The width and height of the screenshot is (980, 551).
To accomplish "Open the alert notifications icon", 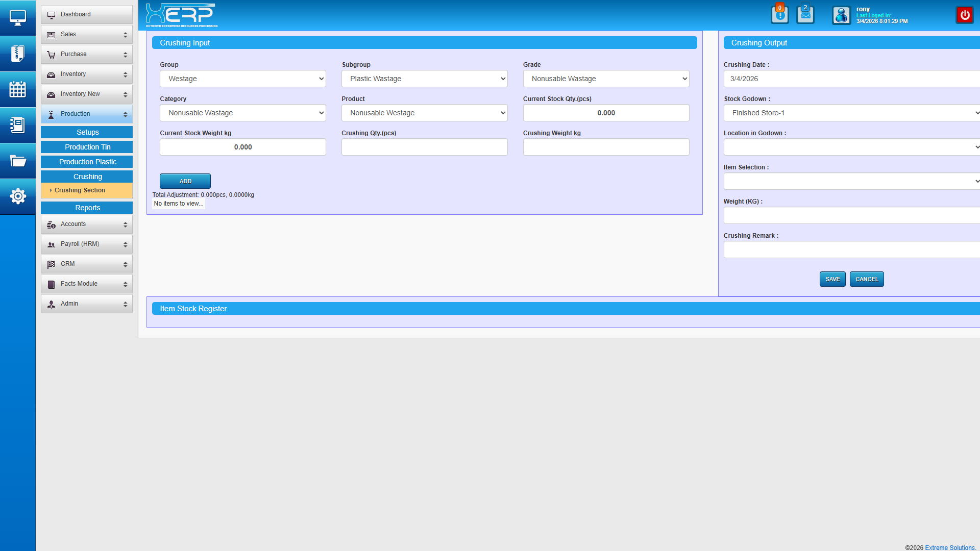I will [779, 15].
